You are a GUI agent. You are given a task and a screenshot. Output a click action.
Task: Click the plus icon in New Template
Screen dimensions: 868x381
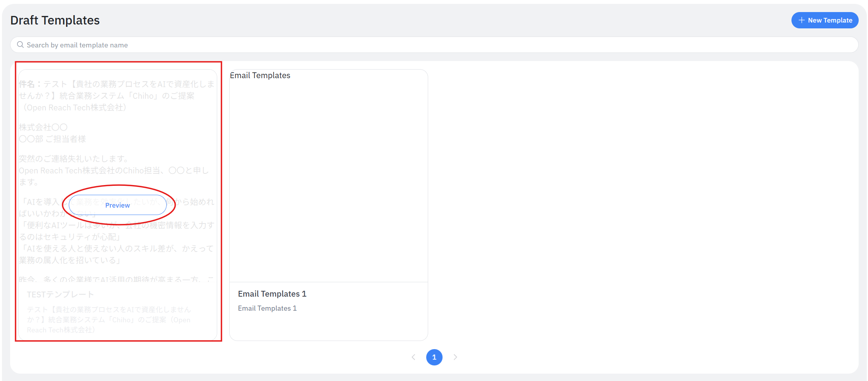point(801,20)
